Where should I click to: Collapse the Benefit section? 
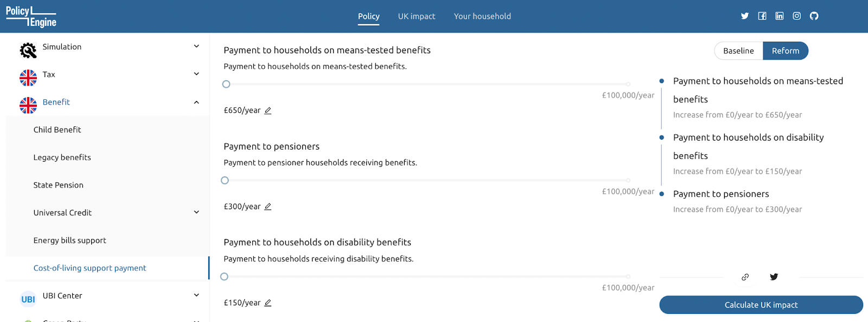pyautogui.click(x=196, y=102)
